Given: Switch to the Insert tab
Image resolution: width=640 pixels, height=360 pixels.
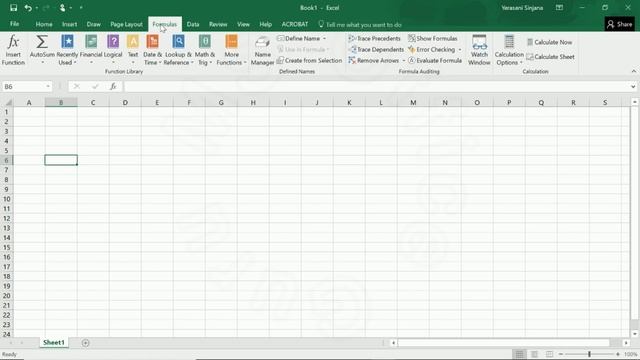Looking at the screenshot, I should coord(69,24).
